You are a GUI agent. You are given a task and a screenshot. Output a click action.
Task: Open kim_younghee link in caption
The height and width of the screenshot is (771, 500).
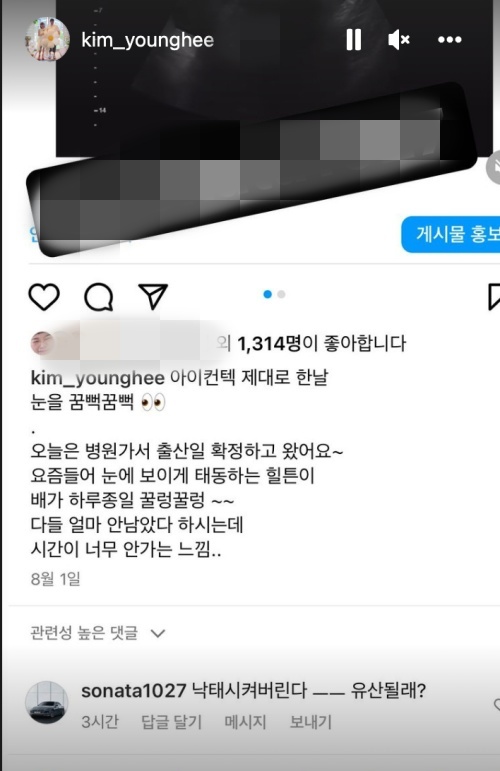97,378
